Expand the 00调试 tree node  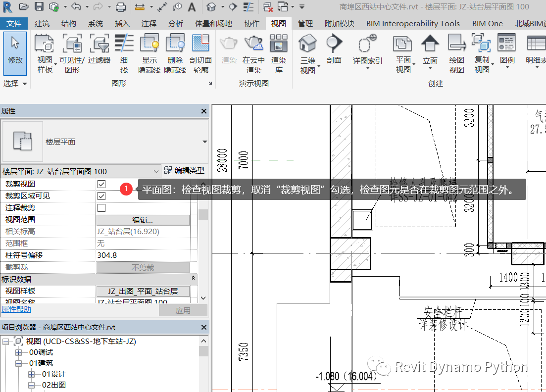[x=18, y=352]
